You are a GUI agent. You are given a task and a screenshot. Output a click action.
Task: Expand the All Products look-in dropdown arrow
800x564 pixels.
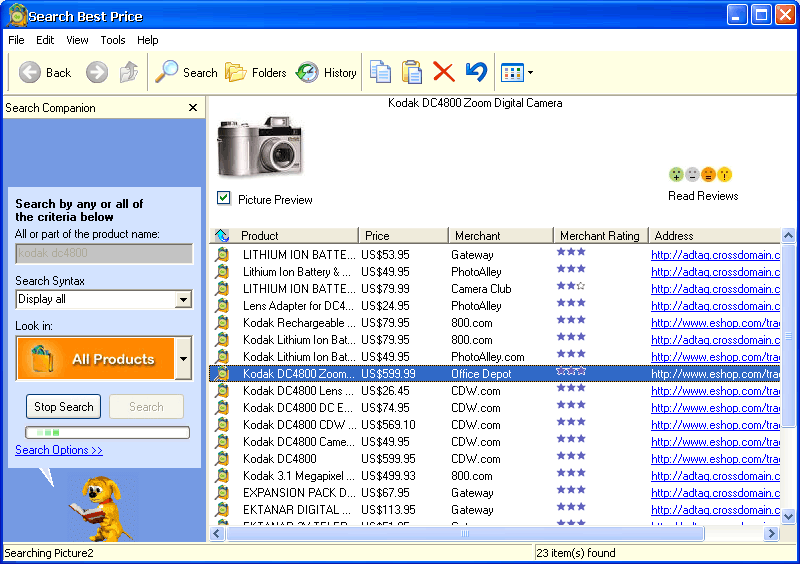click(183, 358)
